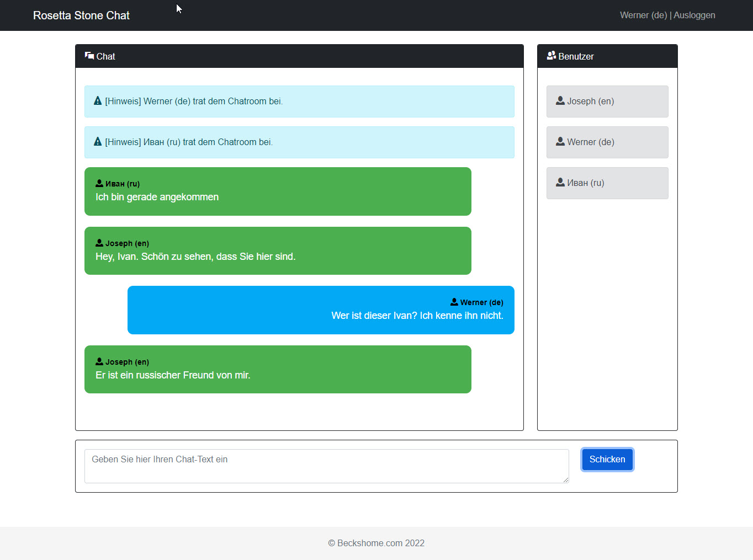Click the 'Chat' panel header label

click(105, 56)
